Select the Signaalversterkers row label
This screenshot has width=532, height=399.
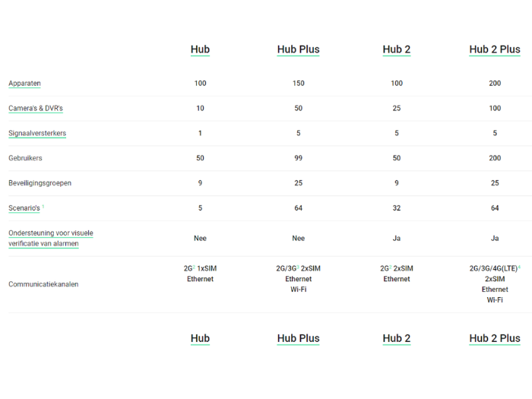37,133
